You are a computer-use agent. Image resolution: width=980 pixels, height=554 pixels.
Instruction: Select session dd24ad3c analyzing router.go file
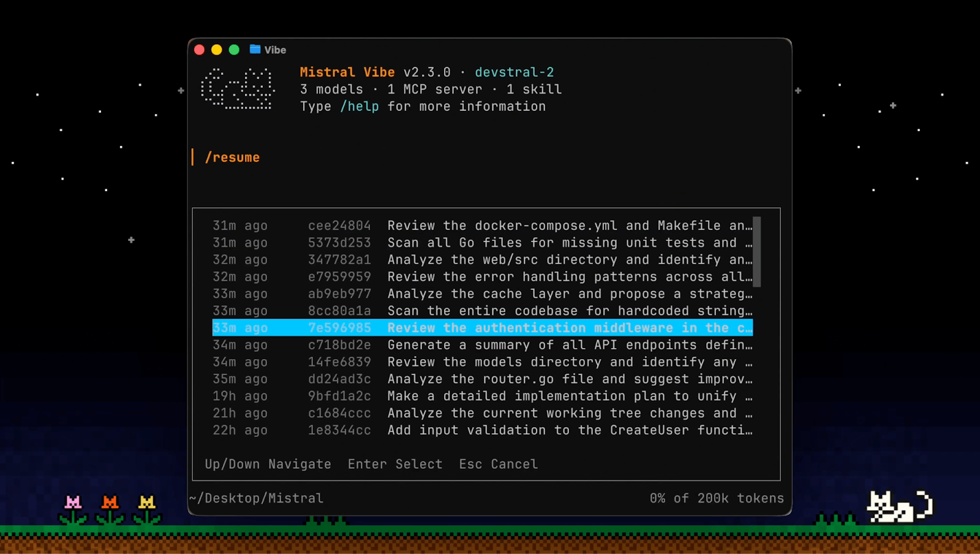coord(482,379)
